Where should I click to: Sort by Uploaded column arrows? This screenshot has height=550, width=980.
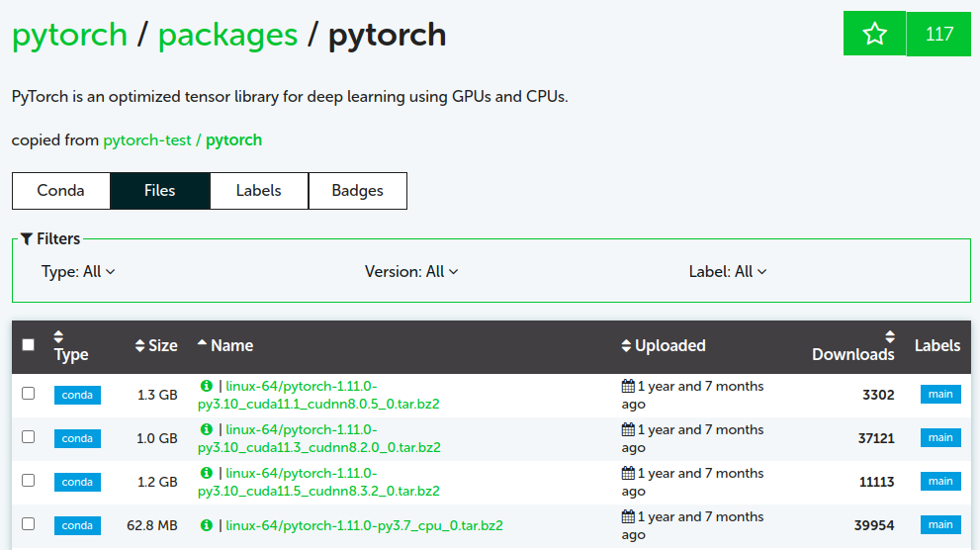[626, 345]
